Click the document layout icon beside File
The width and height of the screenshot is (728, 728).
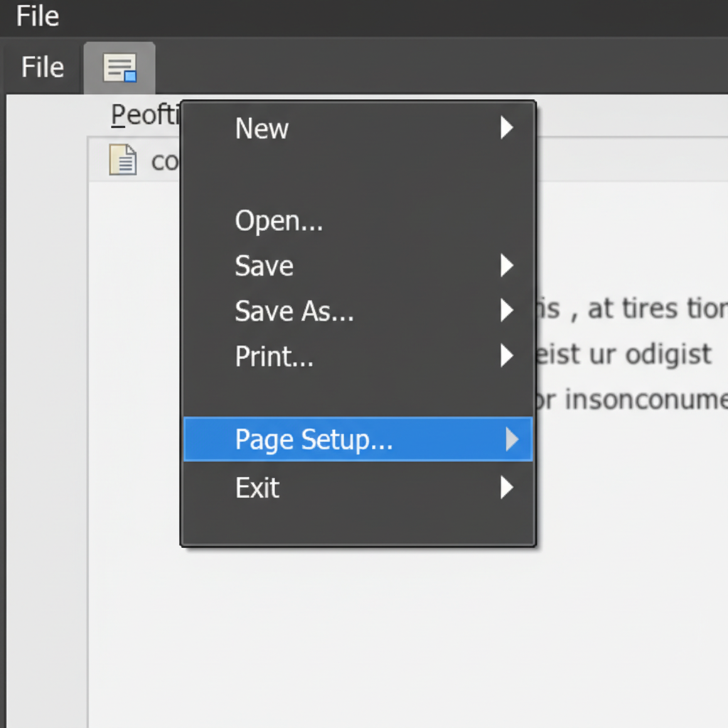(x=119, y=68)
